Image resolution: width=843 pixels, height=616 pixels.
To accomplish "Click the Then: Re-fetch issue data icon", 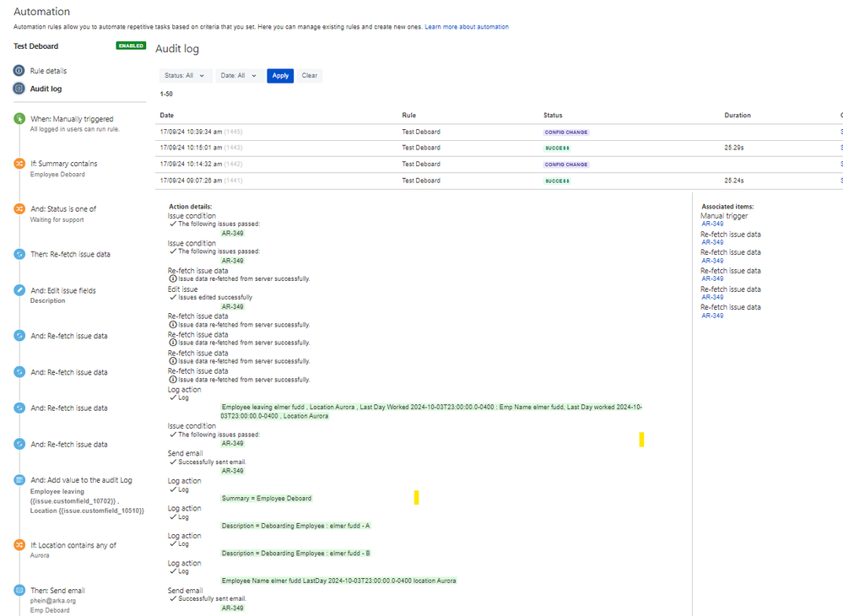I will click(19, 254).
